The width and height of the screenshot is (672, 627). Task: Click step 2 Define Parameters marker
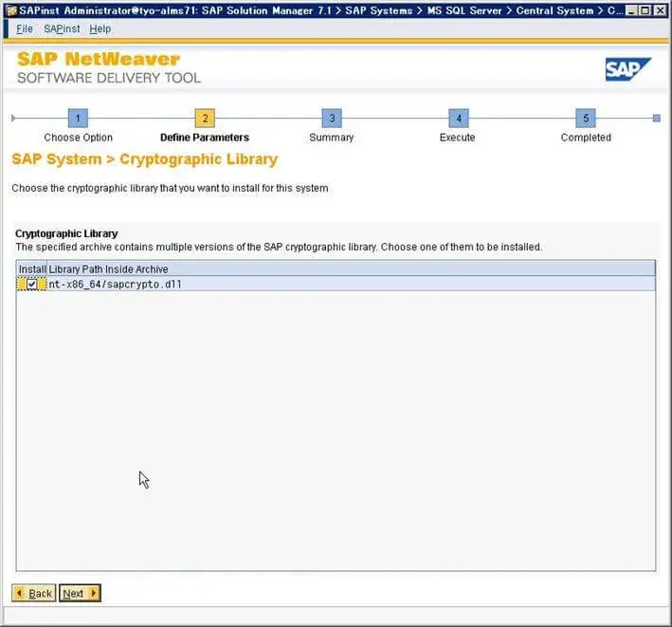[205, 118]
